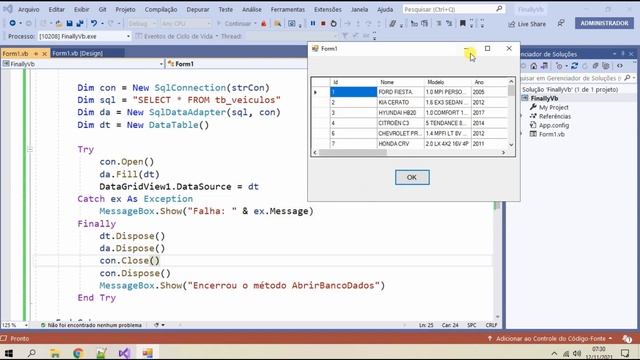The height and width of the screenshot is (360, 640).
Task: Click the Solution Explorer search field
Action: pyautogui.click(x=571, y=78)
